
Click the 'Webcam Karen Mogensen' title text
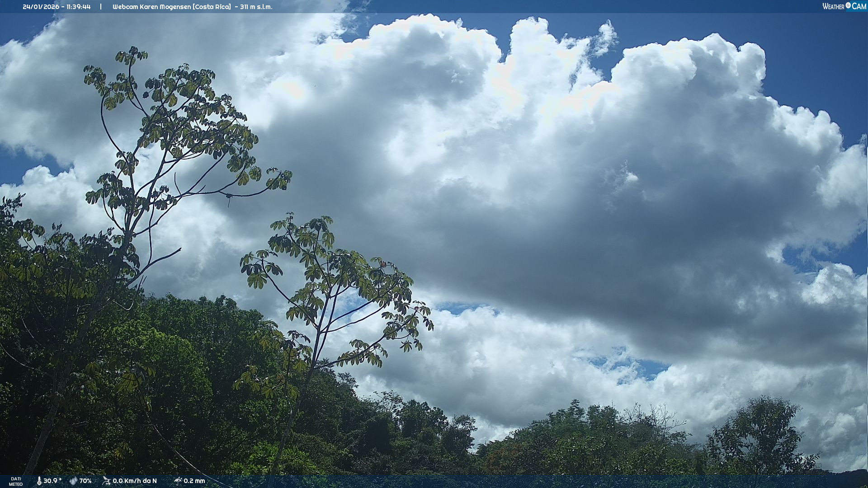click(151, 7)
